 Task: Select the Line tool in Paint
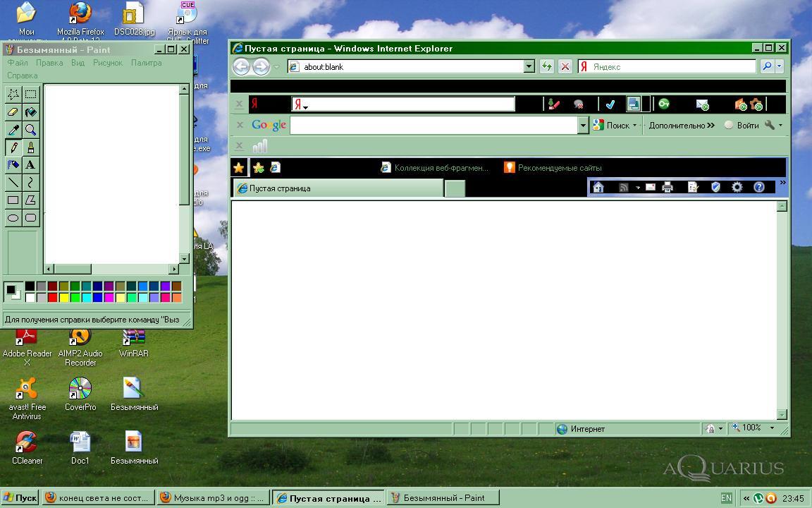pos(13,183)
